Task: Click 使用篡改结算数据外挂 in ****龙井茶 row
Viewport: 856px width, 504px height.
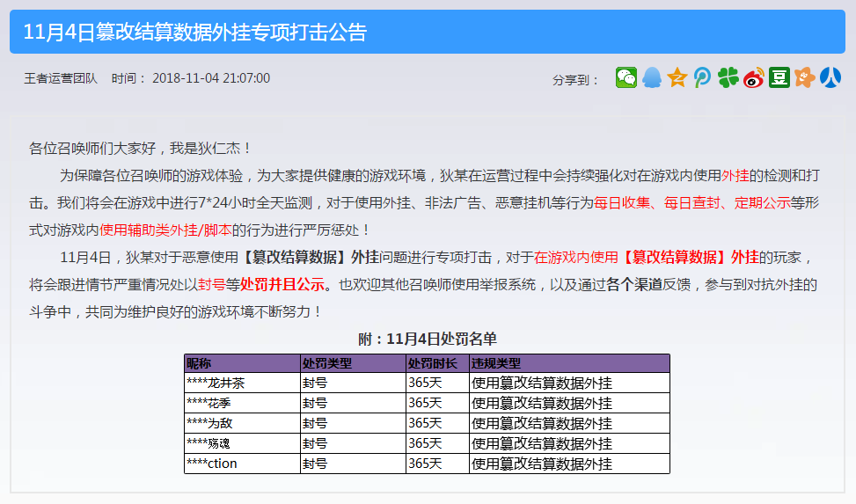Action: click(542, 383)
